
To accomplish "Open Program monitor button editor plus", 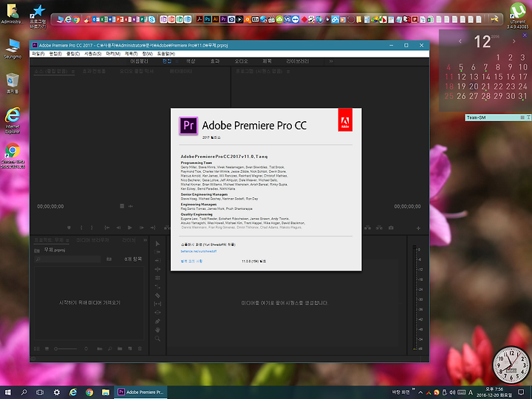I will coord(418,228).
